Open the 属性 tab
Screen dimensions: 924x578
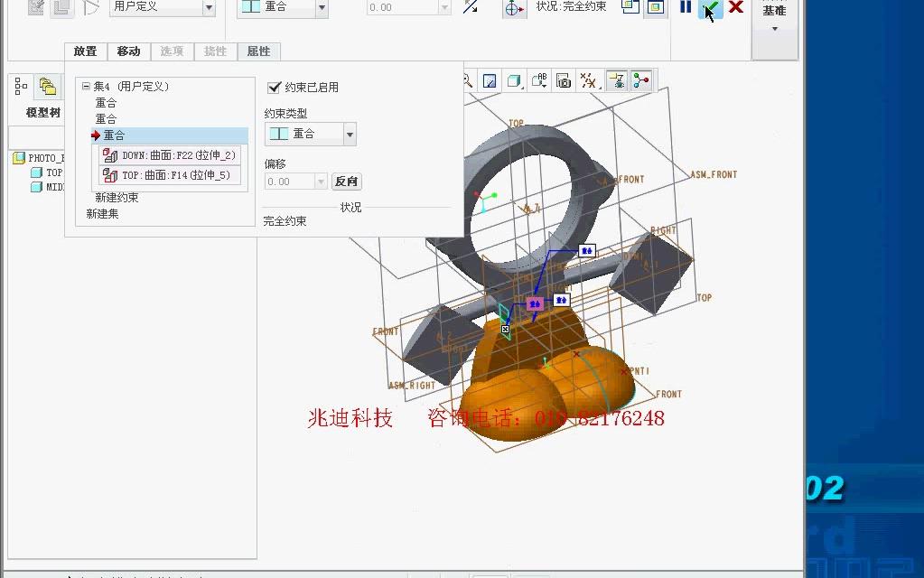pyautogui.click(x=258, y=51)
